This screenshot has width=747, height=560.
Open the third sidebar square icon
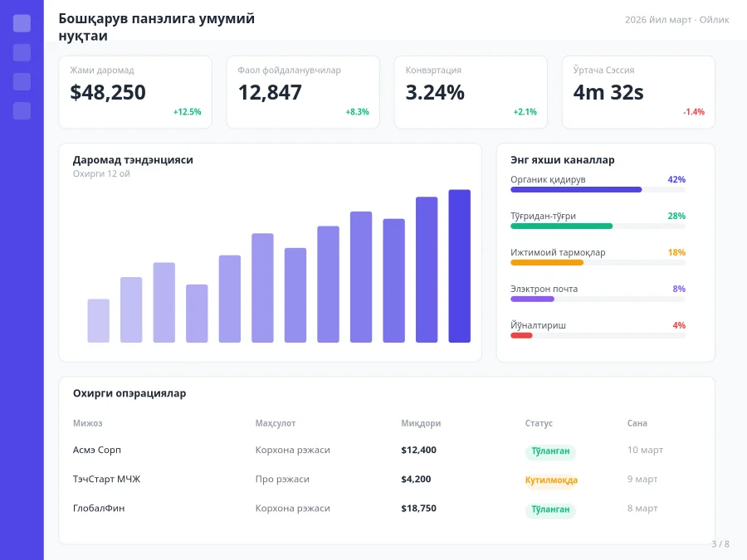[22, 81]
